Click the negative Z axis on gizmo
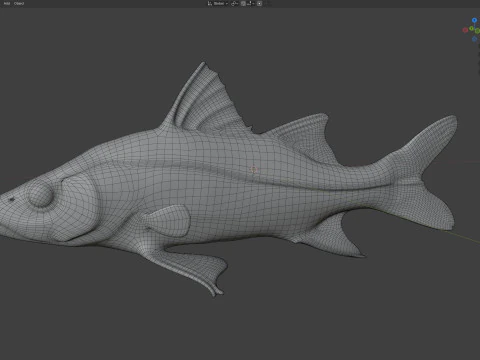480x360 pixels. (475, 39)
